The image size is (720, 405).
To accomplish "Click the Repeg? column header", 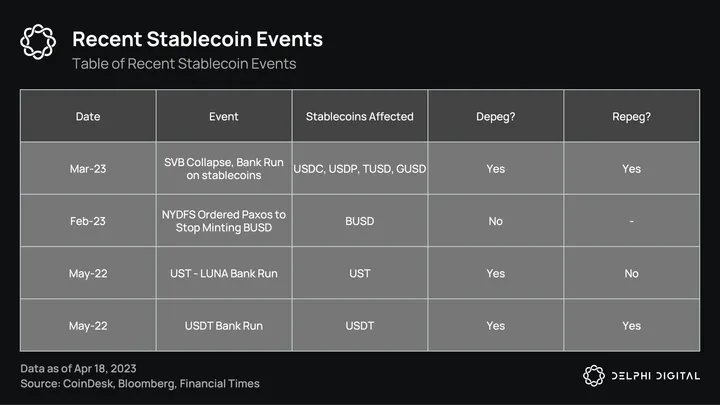I will coord(631,116).
